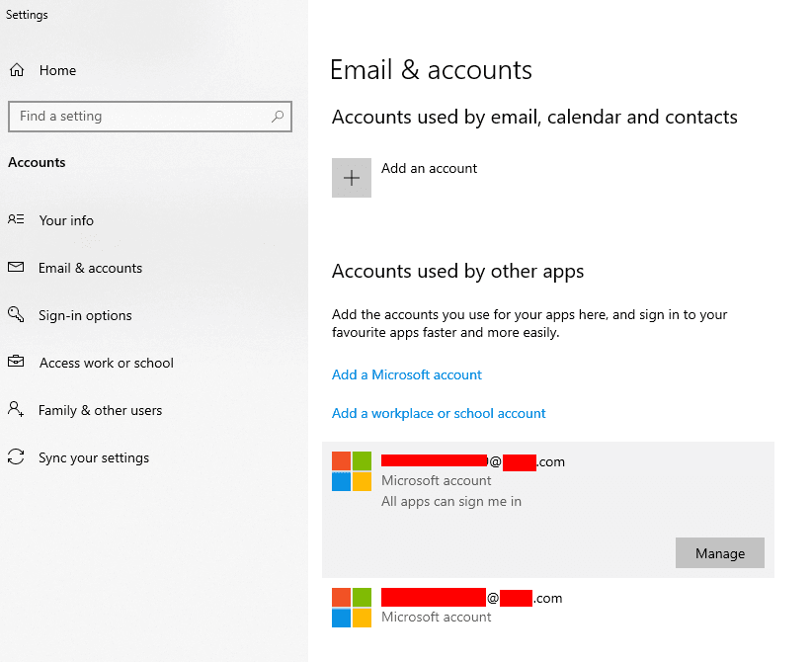This screenshot has width=812, height=662.
Task: Click the Sync your settings arrows icon
Action: click(x=16, y=456)
